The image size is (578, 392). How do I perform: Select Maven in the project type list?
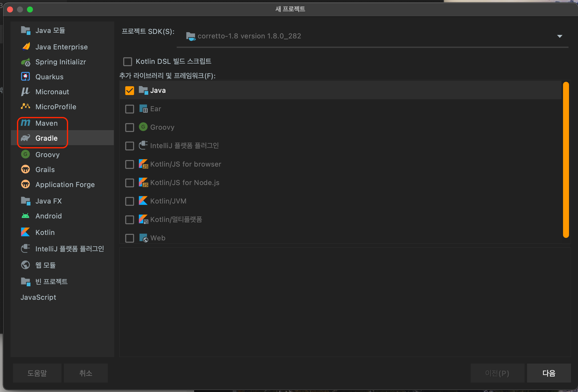click(62, 123)
